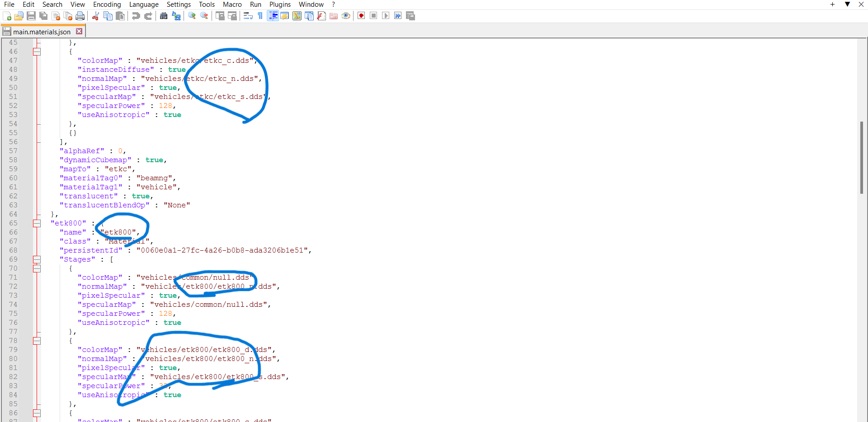Open the Edit menu
Image resolution: width=868 pixels, height=422 pixels.
pyautogui.click(x=28, y=5)
